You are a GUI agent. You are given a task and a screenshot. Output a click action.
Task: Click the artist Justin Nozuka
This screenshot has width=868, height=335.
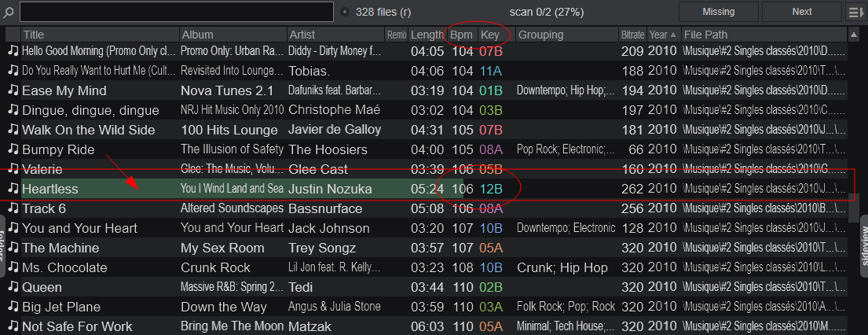point(330,190)
